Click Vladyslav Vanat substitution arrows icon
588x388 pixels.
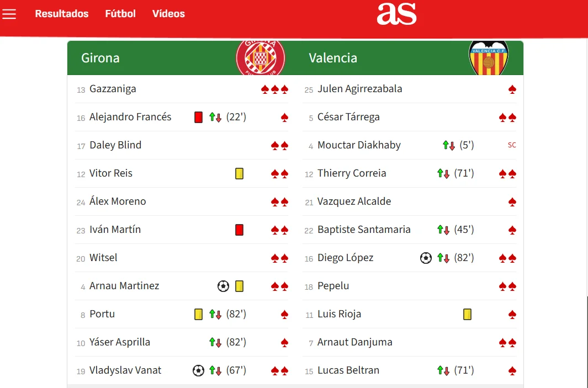215,370
